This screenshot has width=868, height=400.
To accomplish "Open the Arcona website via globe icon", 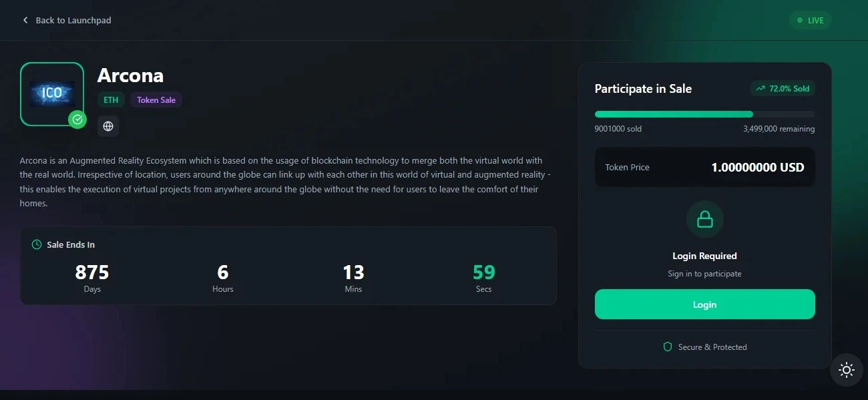I will point(108,126).
